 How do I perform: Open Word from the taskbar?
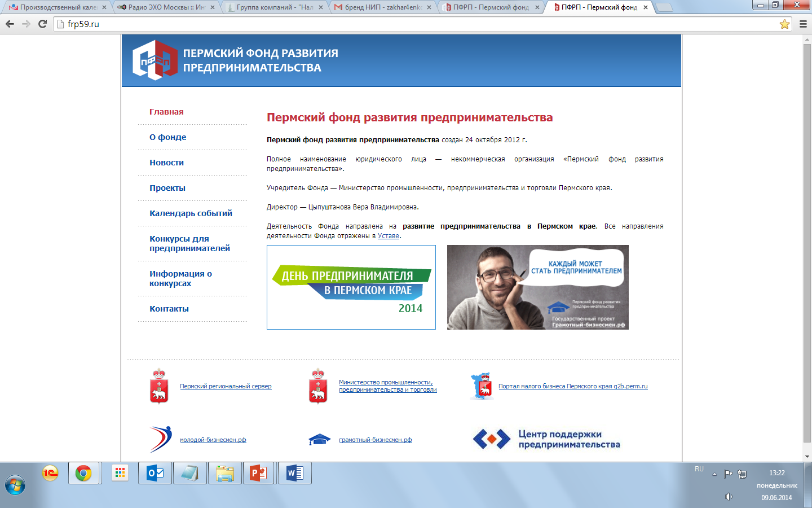295,473
